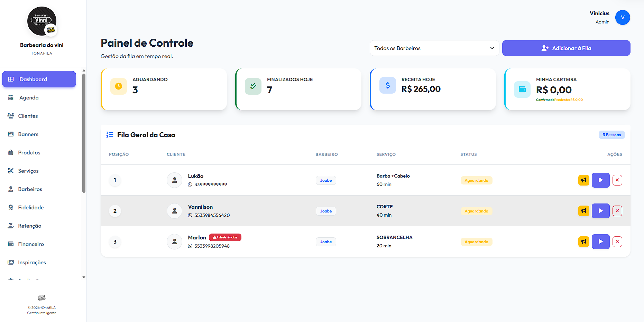Click megaphone call icon for Lukão
Image resolution: width=644 pixels, height=322 pixels.
583,180
